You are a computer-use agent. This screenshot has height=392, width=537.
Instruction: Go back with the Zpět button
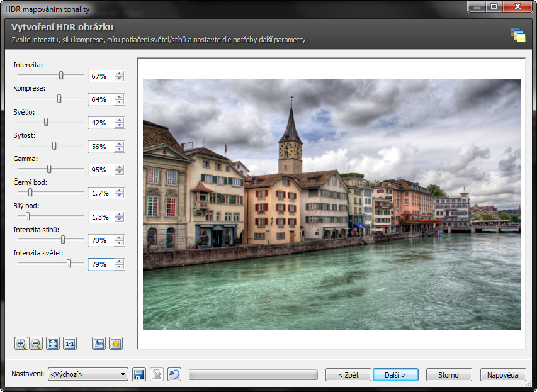(x=348, y=375)
